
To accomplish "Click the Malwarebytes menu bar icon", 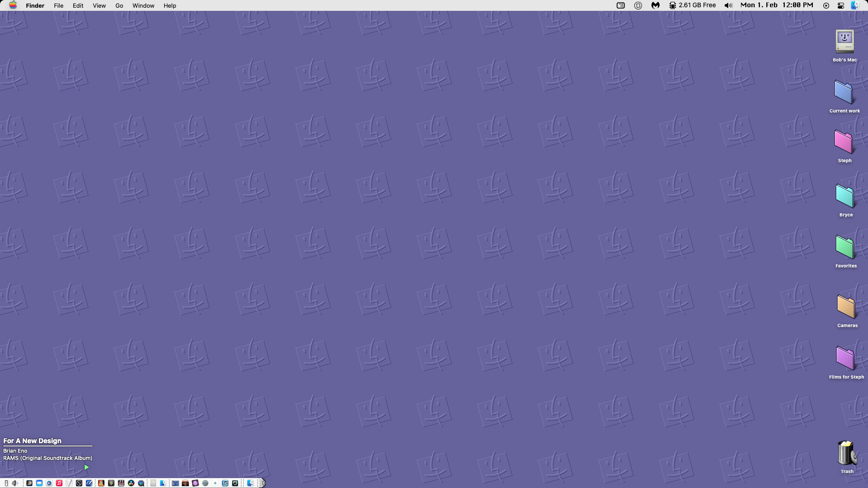I will (x=655, y=5).
